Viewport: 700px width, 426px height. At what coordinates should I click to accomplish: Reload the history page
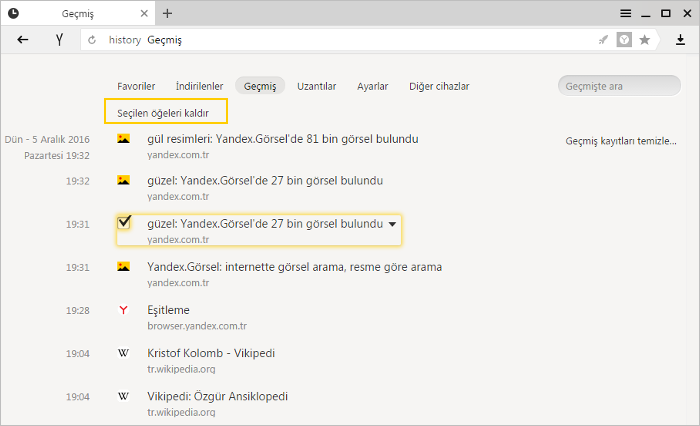[92, 40]
